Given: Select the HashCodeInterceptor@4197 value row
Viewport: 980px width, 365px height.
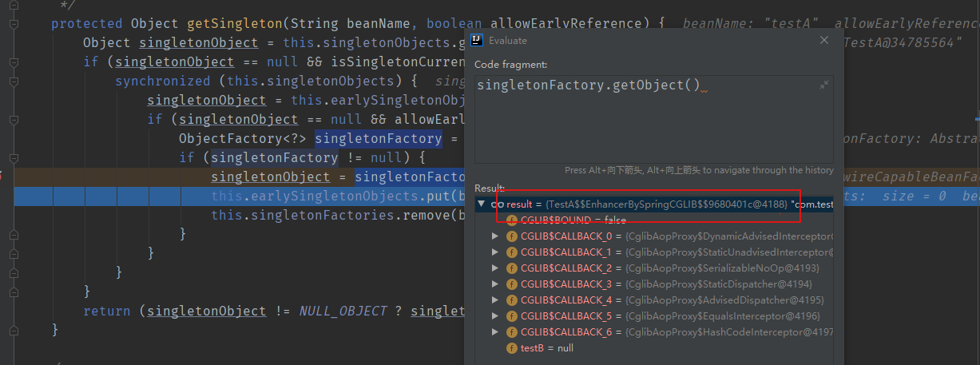Looking at the screenshot, I should click(653, 332).
